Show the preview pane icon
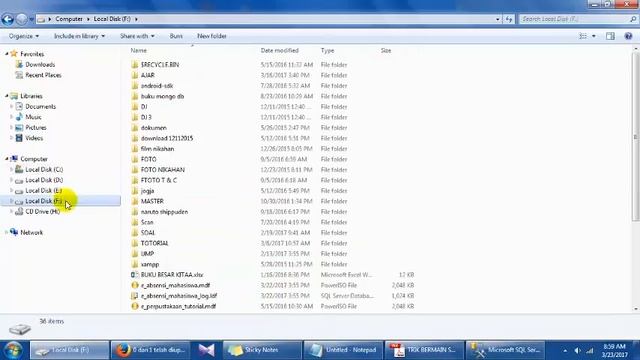 pyautogui.click(x=610, y=36)
